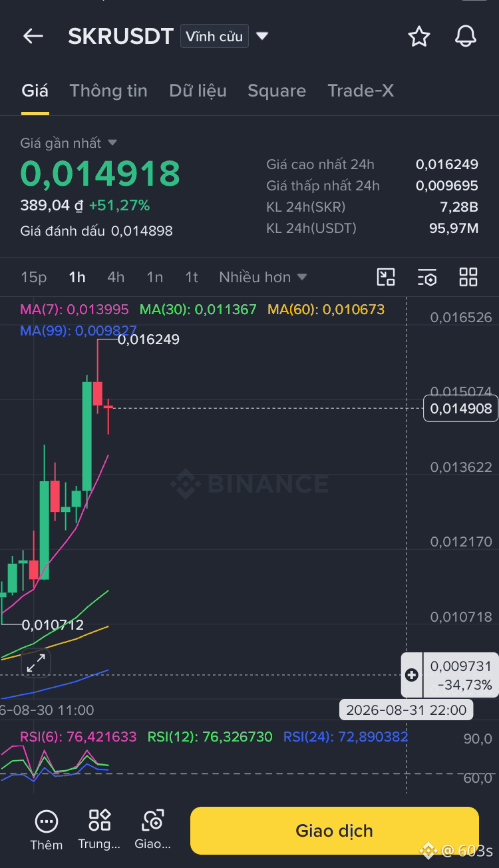This screenshot has width=499, height=868.
Task: Open chart indicator settings icon
Action: (x=427, y=277)
